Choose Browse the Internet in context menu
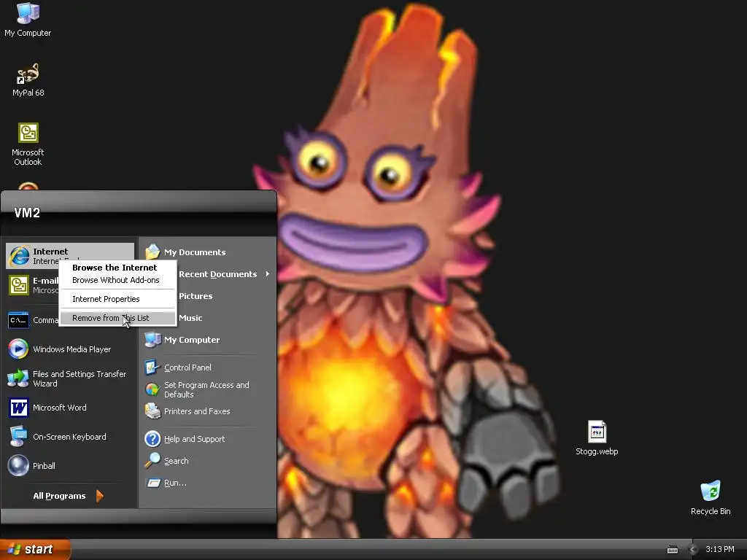 coord(117,268)
